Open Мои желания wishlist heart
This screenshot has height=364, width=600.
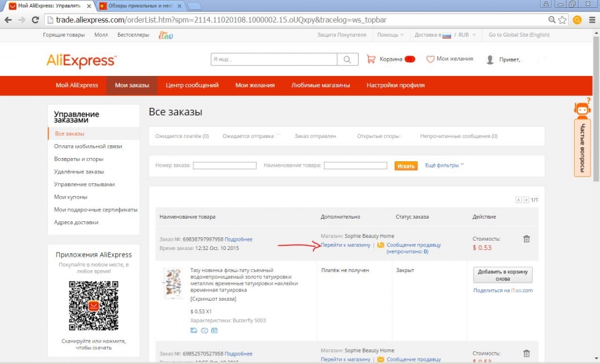coord(449,59)
